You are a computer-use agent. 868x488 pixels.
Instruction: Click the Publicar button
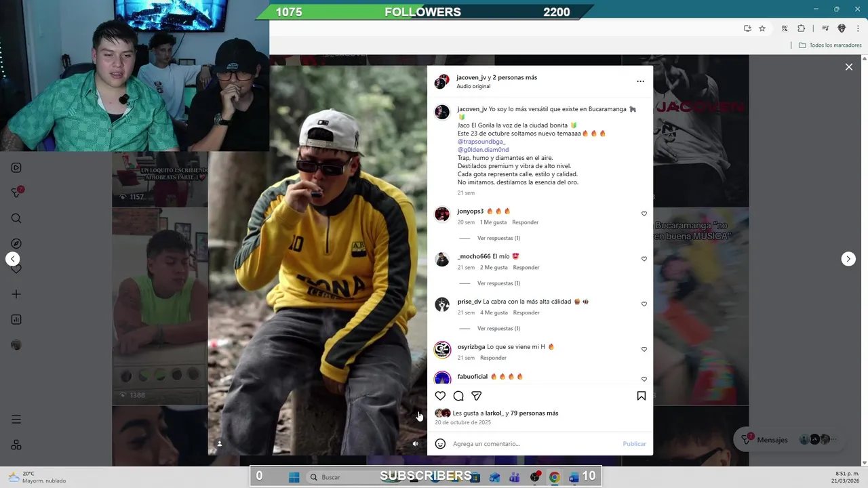(x=634, y=444)
